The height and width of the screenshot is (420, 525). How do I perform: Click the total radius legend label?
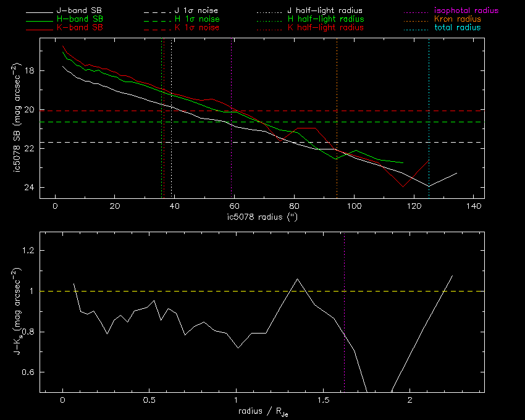[x=458, y=28]
